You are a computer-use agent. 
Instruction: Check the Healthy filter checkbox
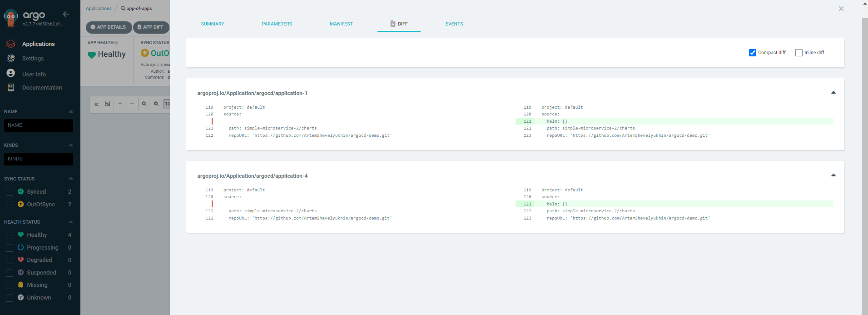(10, 235)
